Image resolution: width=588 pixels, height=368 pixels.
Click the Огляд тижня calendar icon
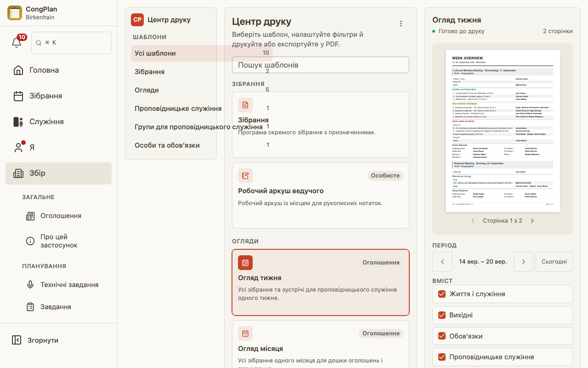[245, 263]
